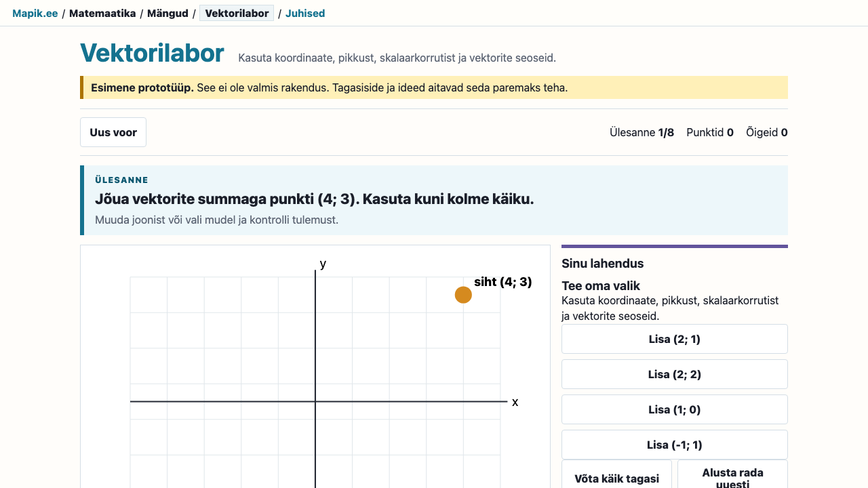This screenshot has height=488, width=868.
Task: Click hint Muuda joonist või vali mudel
Action: (216, 220)
